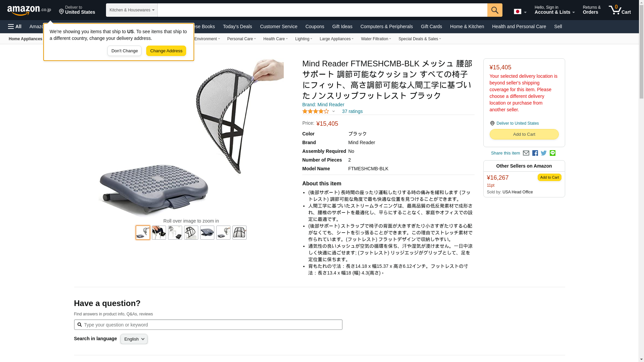This screenshot has width=644, height=362.
Task: Open the English search language dropdown
Action: (x=134, y=339)
